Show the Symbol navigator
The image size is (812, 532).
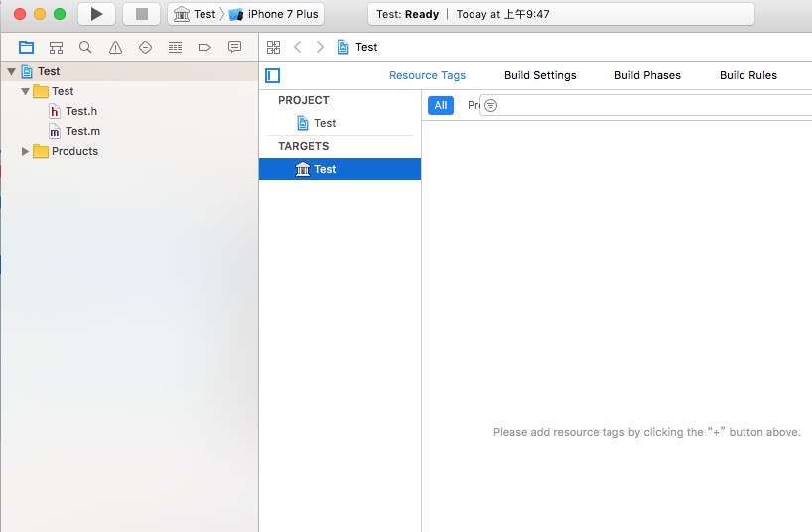[x=56, y=47]
